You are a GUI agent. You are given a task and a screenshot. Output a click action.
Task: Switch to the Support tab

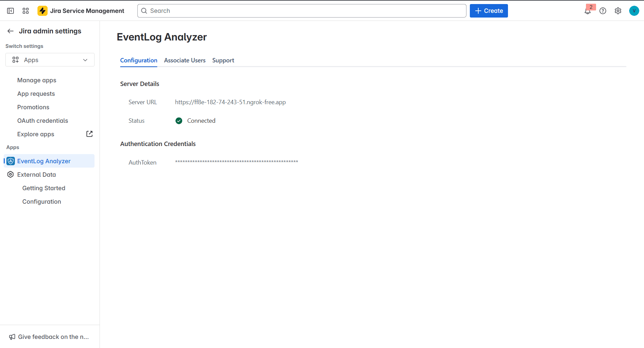coord(223,60)
